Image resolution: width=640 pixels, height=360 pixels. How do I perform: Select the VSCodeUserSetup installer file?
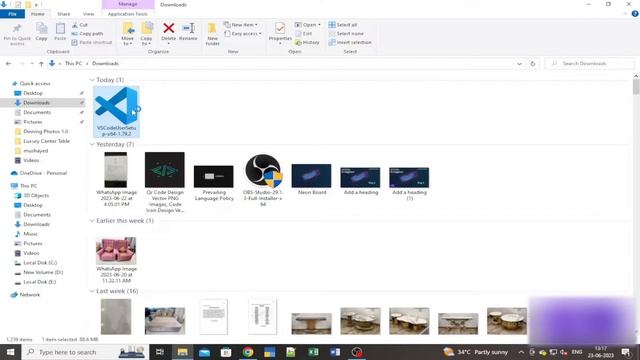click(116, 111)
